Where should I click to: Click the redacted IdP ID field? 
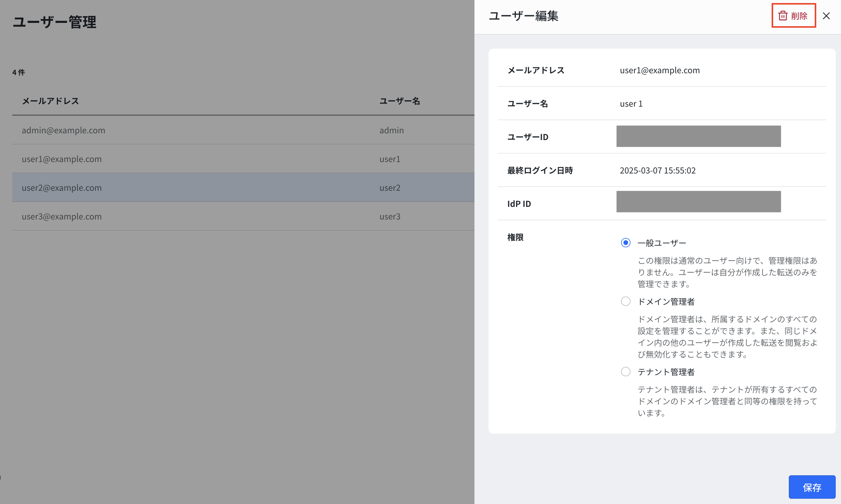click(698, 202)
